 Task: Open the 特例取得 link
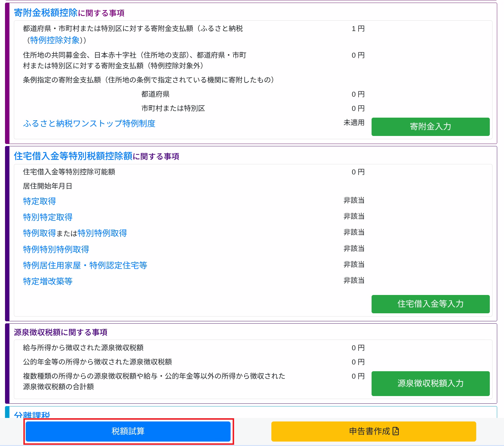click(x=39, y=233)
